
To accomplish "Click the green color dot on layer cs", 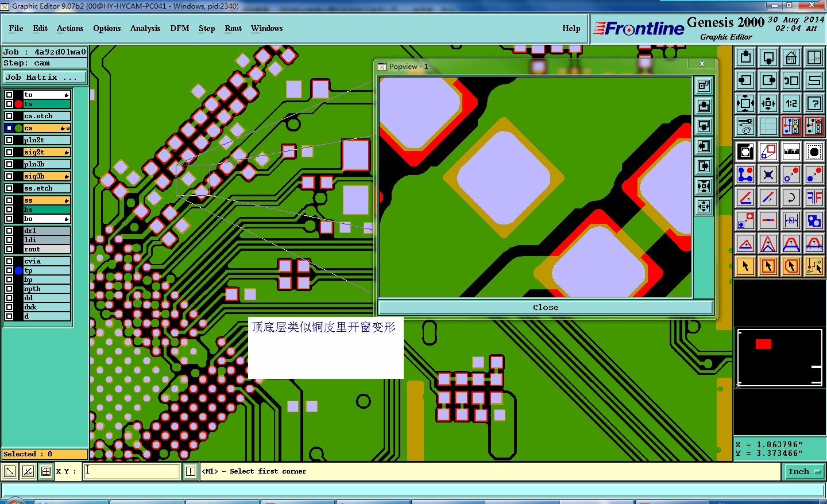I will (19, 128).
